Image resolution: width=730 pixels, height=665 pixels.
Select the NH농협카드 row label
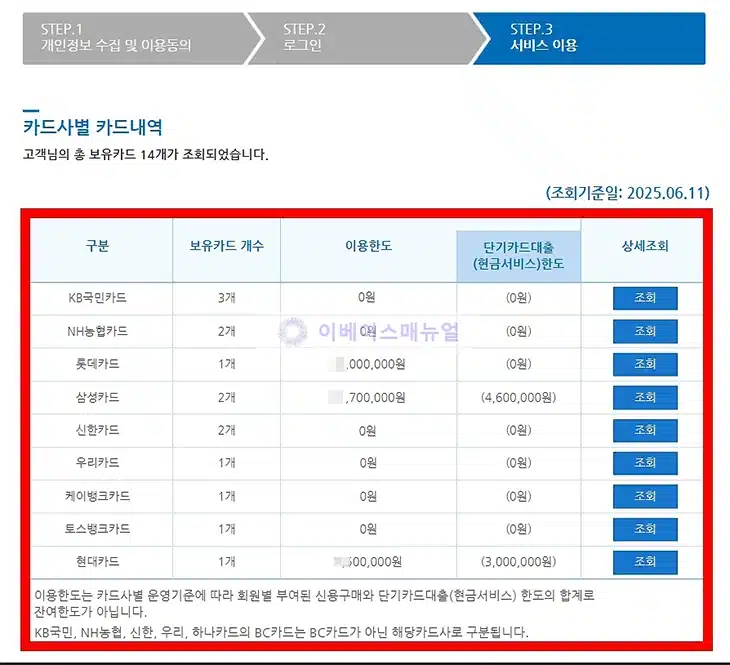pos(97,331)
